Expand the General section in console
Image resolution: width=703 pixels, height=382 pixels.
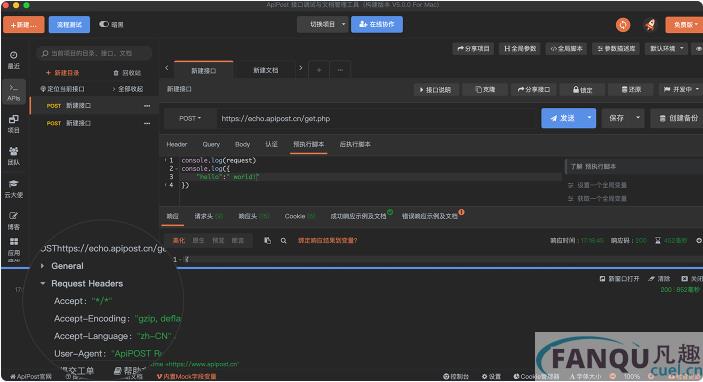coord(43,266)
